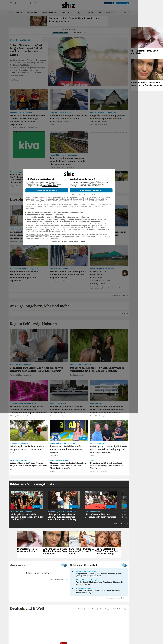Open the hamburger menu and search icon
The width and height of the screenshot is (163, 644).
pos(11,12)
